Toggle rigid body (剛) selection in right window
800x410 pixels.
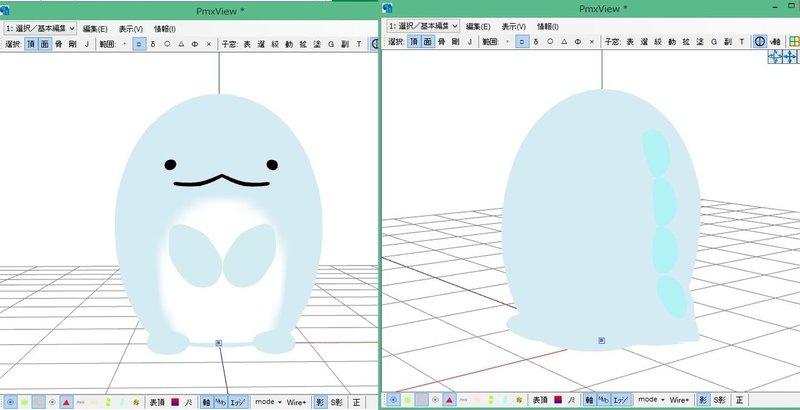(455, 42)
